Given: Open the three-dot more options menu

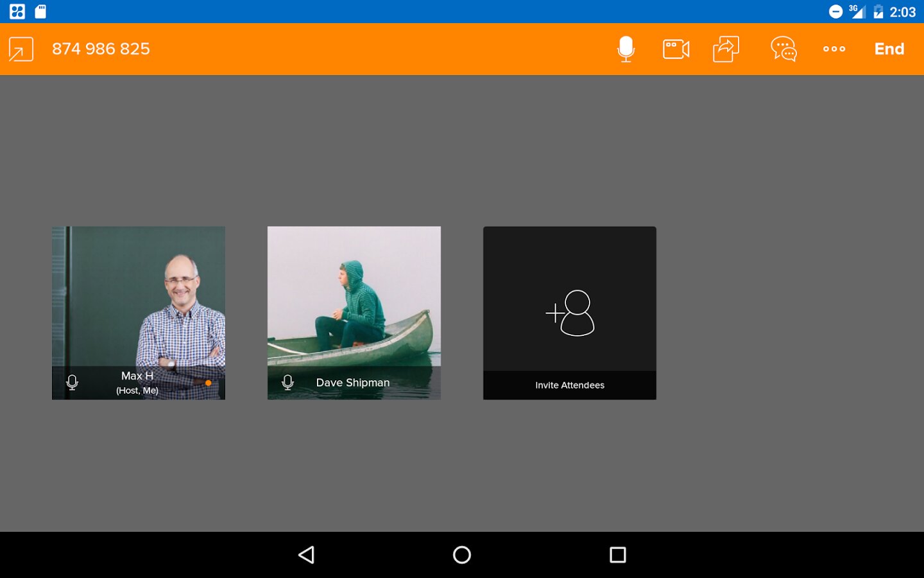Looking at the screenshot, I should [x=834, y=49].
